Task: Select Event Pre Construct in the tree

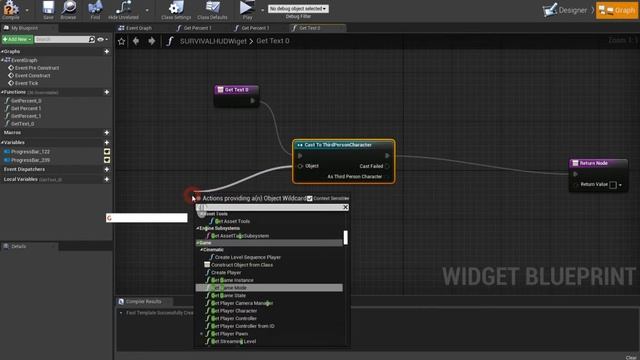Action: [x=37, y=68]
